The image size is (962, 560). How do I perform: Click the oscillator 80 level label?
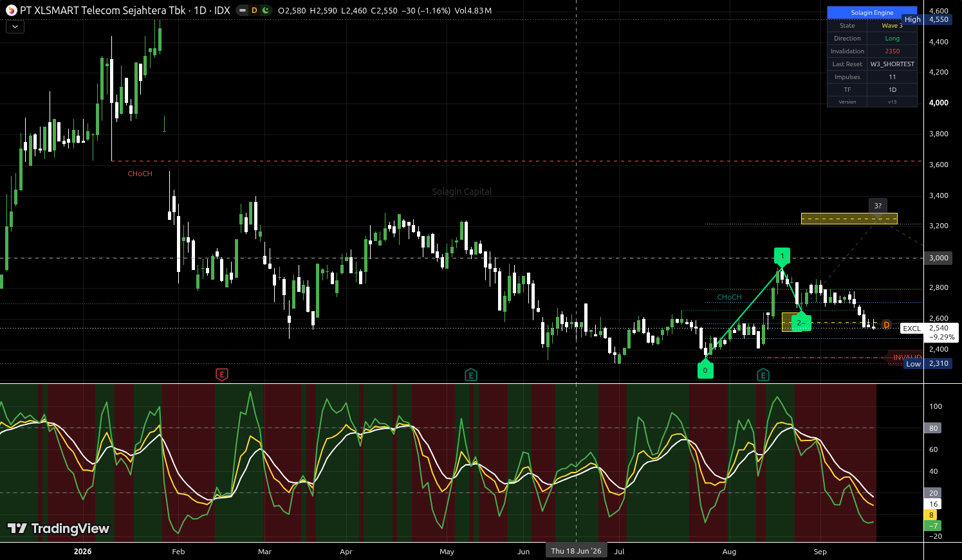point(933,428)
